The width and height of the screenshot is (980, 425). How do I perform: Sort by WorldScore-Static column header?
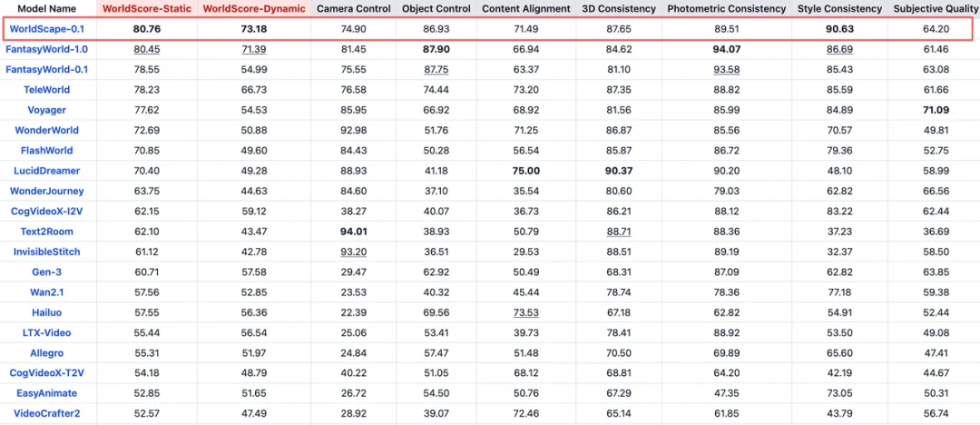pyautogui.click(x=146, y=9)
